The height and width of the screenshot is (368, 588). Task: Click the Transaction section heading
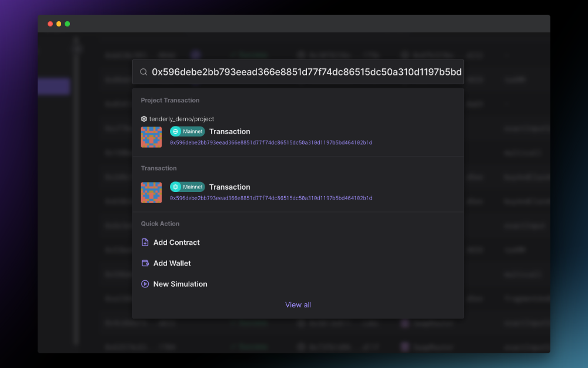pos(159,168)
